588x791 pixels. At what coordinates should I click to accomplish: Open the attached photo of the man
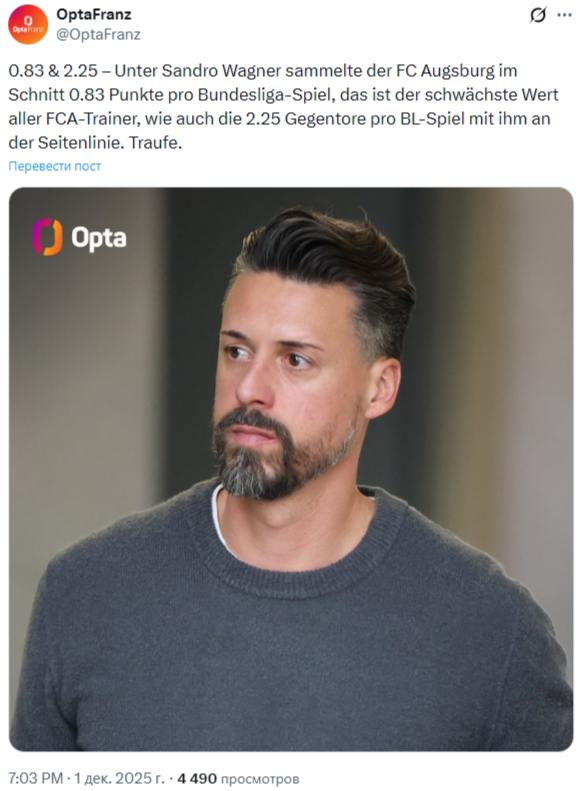(291, 469)
